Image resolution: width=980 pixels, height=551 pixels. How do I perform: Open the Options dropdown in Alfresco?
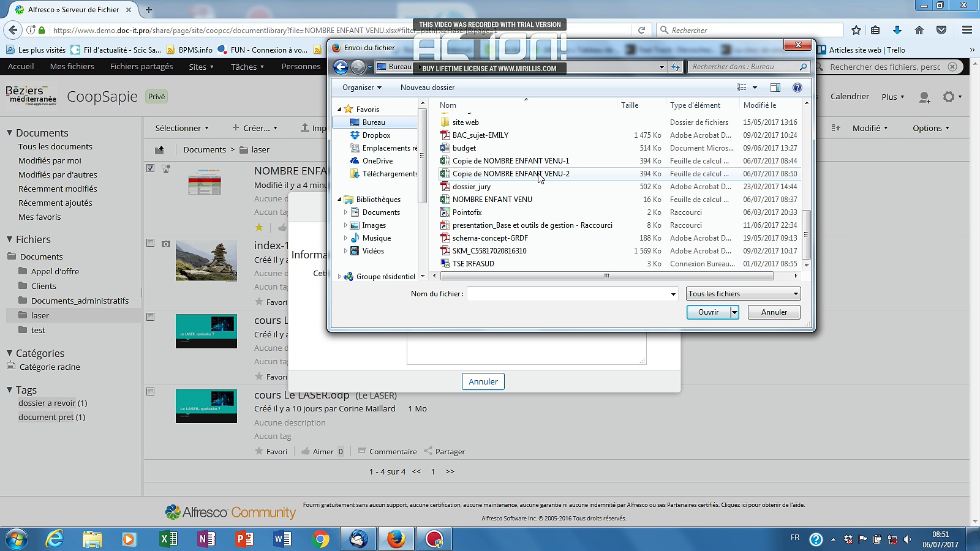click(930, 127)
